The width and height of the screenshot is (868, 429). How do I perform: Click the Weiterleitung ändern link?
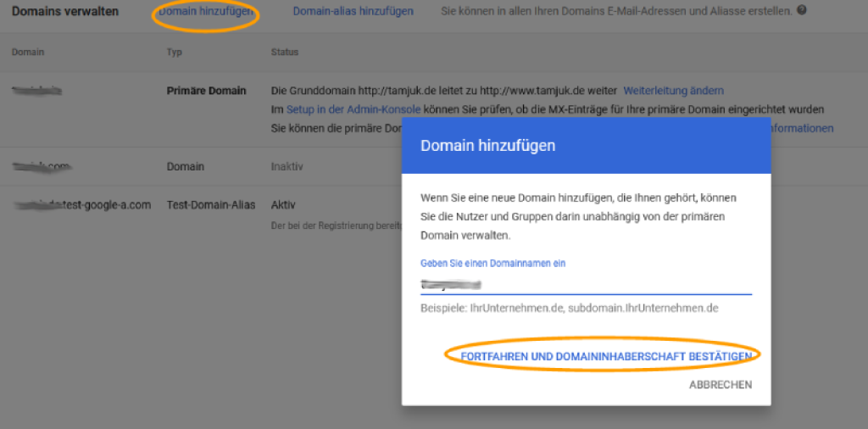click(x=674, y=90)
